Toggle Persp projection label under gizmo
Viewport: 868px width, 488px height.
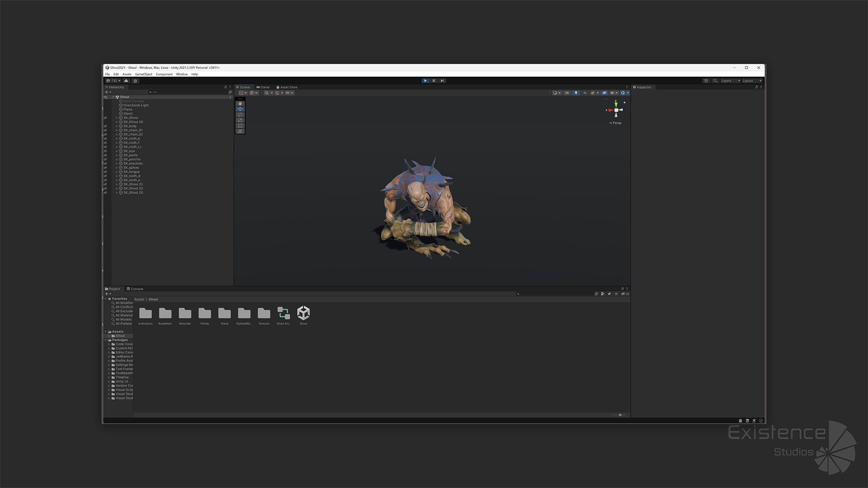pos(615,123)
